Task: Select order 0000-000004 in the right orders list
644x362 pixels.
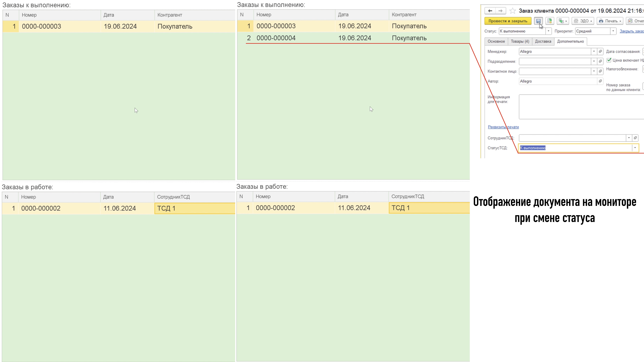Action: click(353, 38)
